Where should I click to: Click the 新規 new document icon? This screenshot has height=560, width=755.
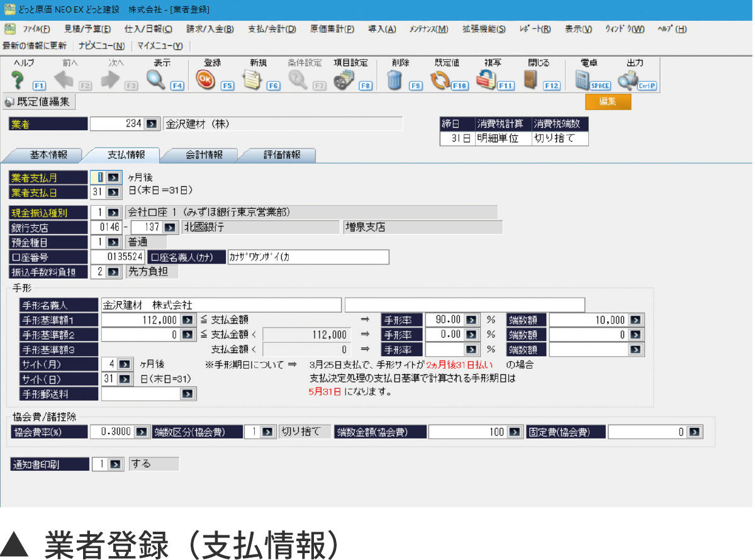click(x=252, y=80)
